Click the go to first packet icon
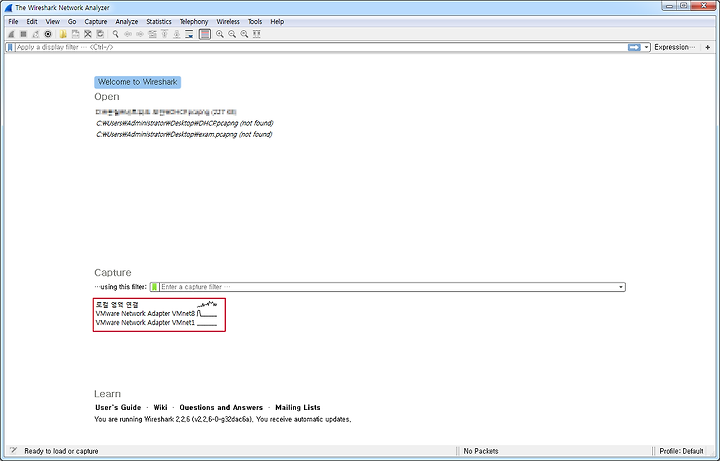The image size is (720, 461). tap(164, 34)
